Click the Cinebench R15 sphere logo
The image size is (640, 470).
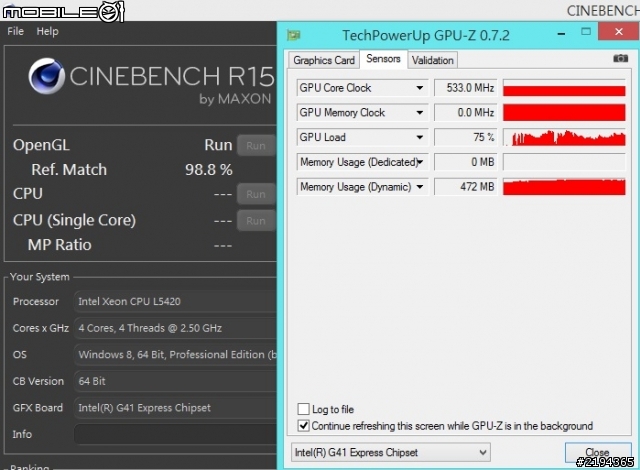[47, 76]
